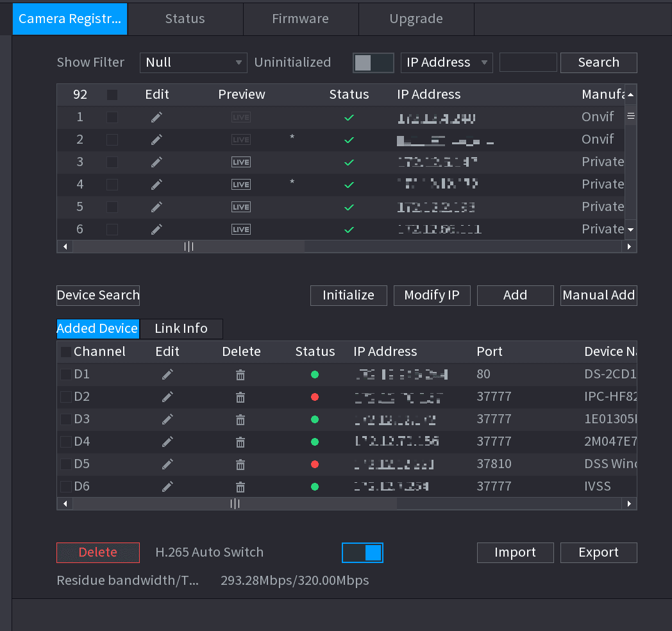Edit channel D6 with pencil icon
The width and height of the screenshot is (672, 631).
(167, 487)
